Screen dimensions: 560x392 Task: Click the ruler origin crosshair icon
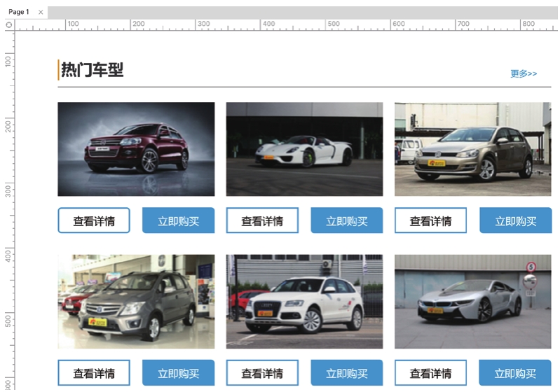(x=9, y=24)
